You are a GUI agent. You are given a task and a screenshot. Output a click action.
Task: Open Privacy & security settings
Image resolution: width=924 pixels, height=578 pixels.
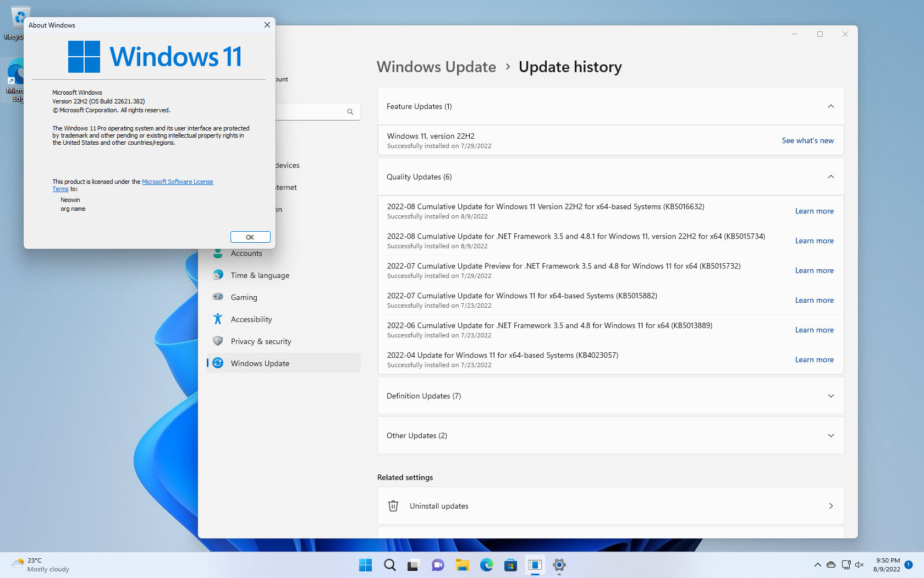click(x=261, y=341)
